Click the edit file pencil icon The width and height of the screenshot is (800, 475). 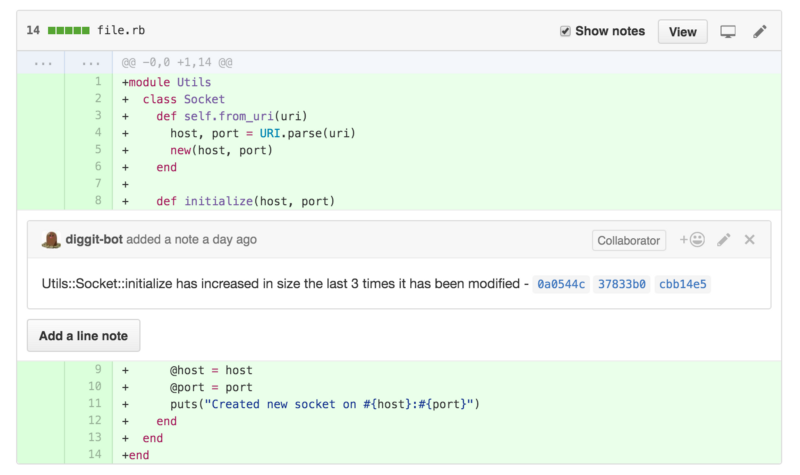[x=760, y=31]
